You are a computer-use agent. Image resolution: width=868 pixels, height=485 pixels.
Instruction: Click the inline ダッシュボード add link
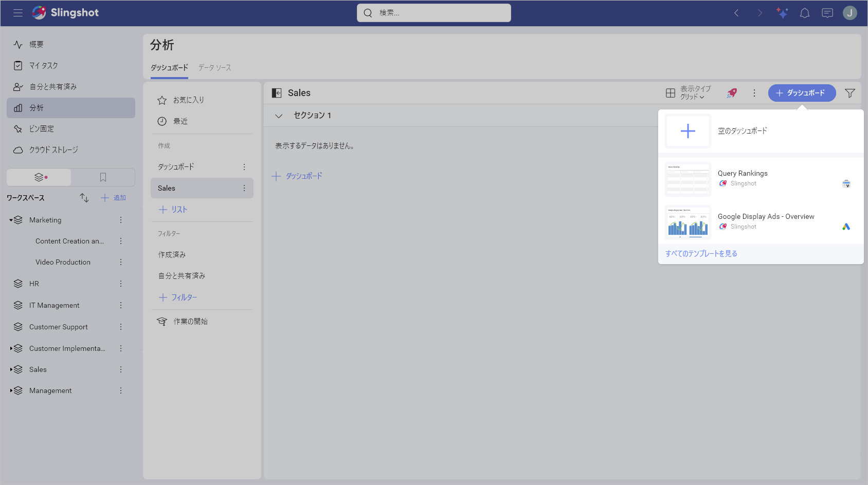297,176
